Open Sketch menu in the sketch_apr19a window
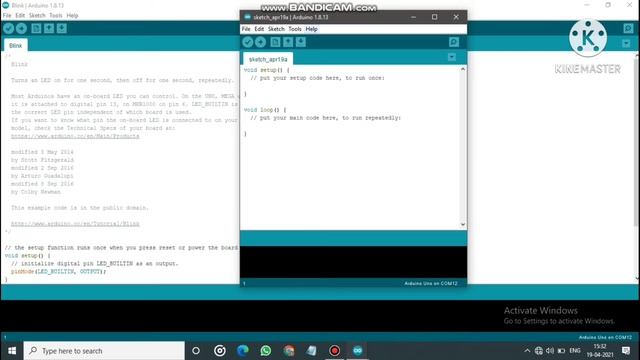The width and height of the screenshot is (640, 360). [x=276, y=29]
